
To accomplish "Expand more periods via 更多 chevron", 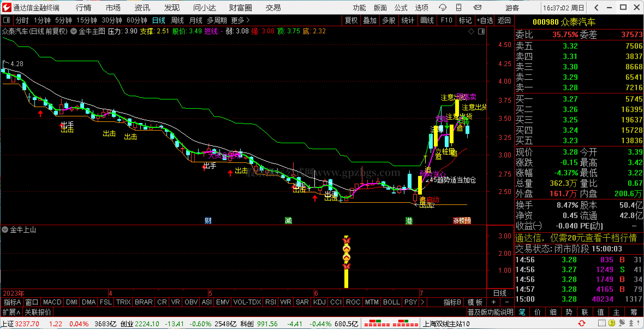I will click(x=240, y=20).
